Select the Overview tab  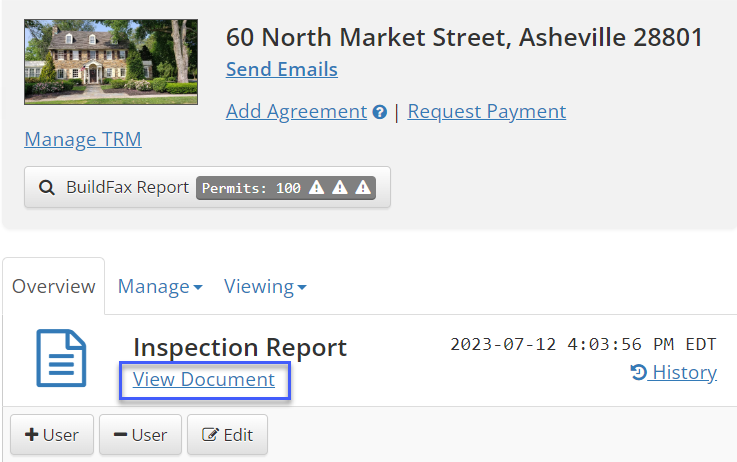(x=54, y=286)
